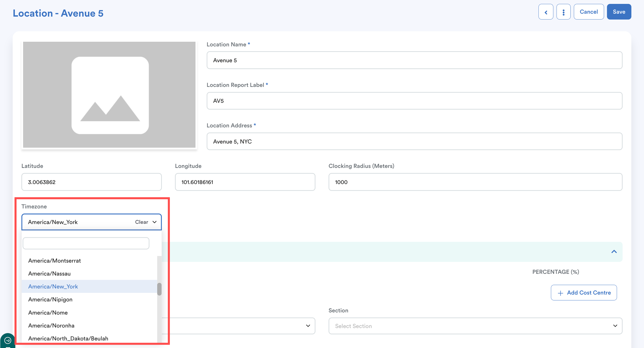Open the chat widget icon at bottom left
644x348 pixels.
tap(7, 340)
